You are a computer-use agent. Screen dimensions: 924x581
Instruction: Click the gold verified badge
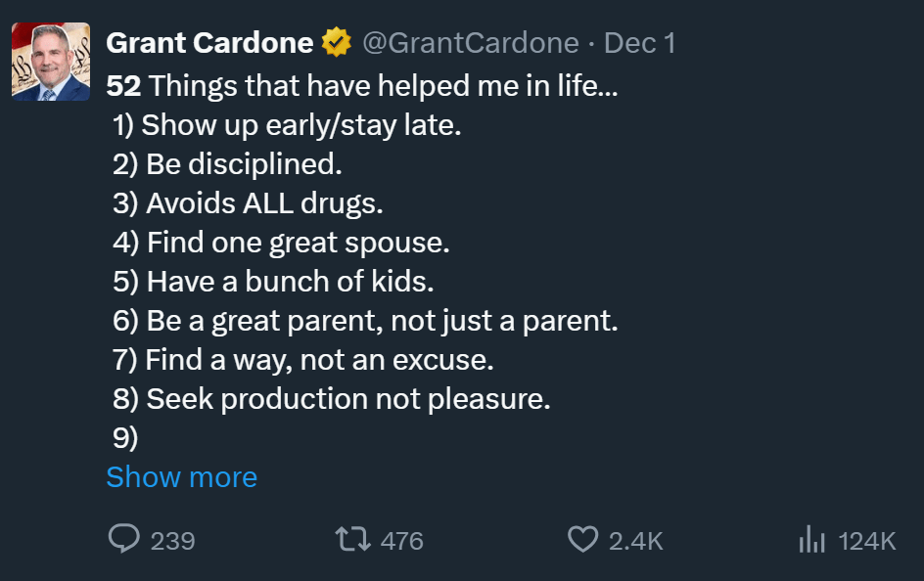coord(337,43)
